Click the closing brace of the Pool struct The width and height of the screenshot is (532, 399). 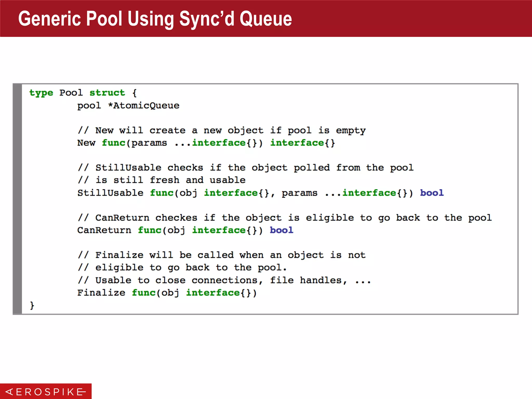pos(32,305)
